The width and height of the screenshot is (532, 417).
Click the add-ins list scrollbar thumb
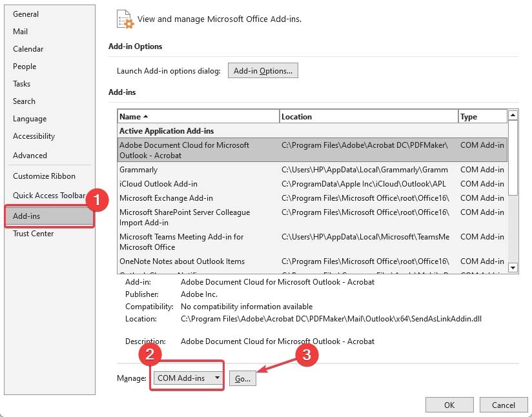513,158
